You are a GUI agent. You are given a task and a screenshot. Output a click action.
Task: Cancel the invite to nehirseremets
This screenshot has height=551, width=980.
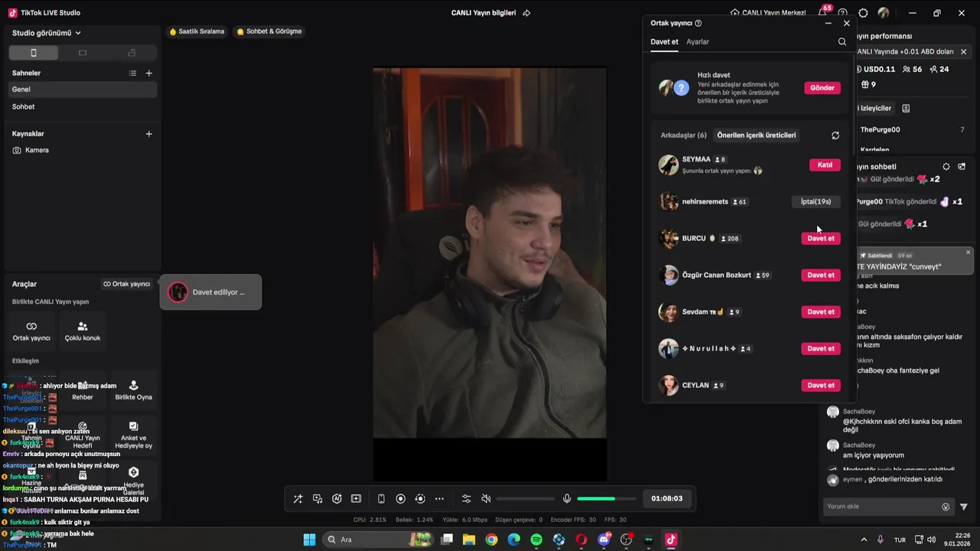pyautogui.click(x=815, y=202)
